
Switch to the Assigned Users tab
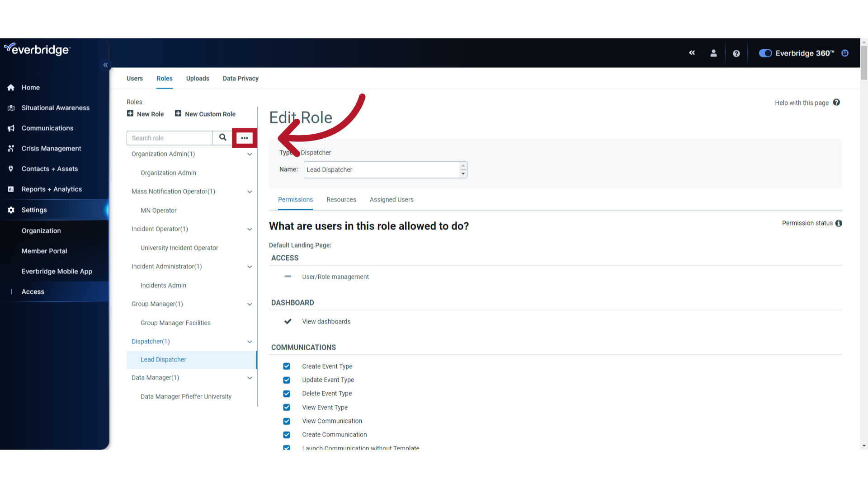[x=392, y=199]
